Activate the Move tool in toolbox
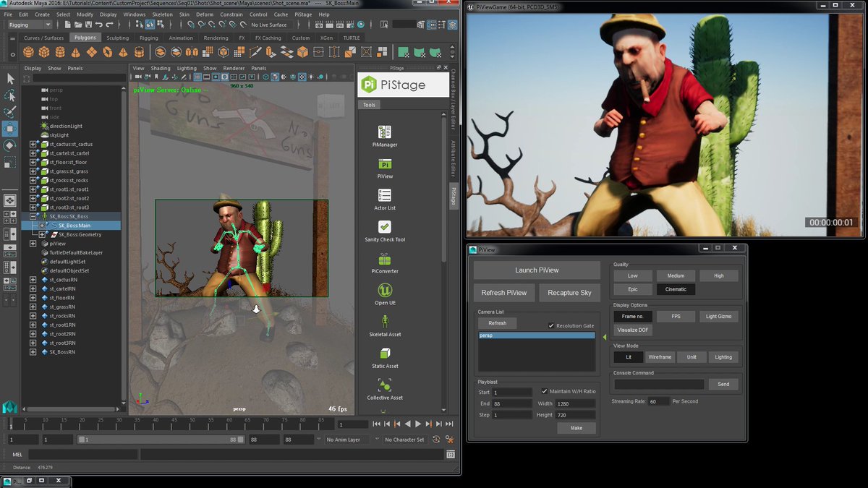 (10, 129)
